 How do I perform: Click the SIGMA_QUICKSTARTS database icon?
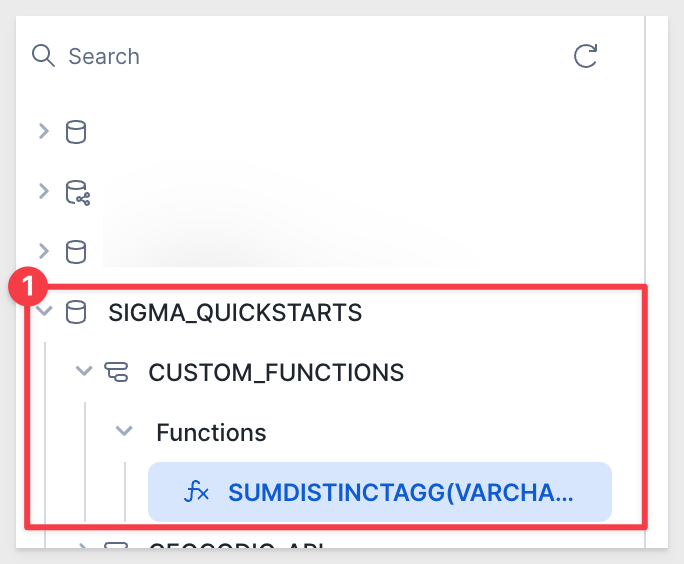tap(76, 312)
